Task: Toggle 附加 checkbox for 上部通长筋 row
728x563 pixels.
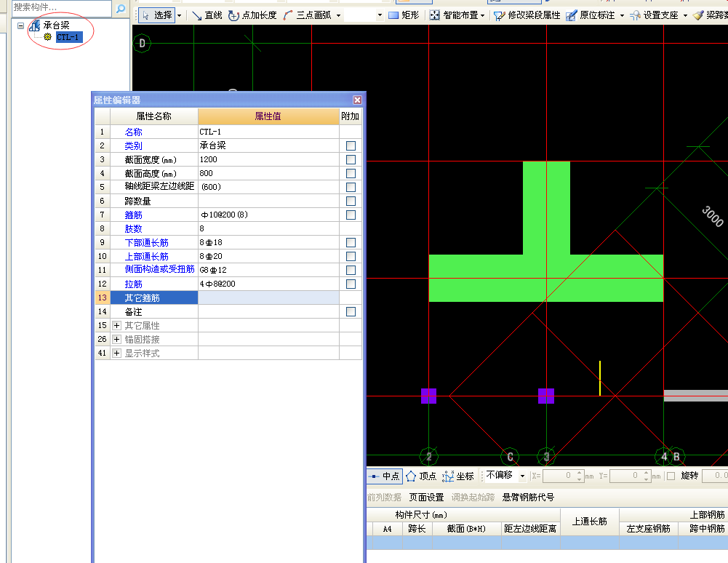Action: coord(351,257)
